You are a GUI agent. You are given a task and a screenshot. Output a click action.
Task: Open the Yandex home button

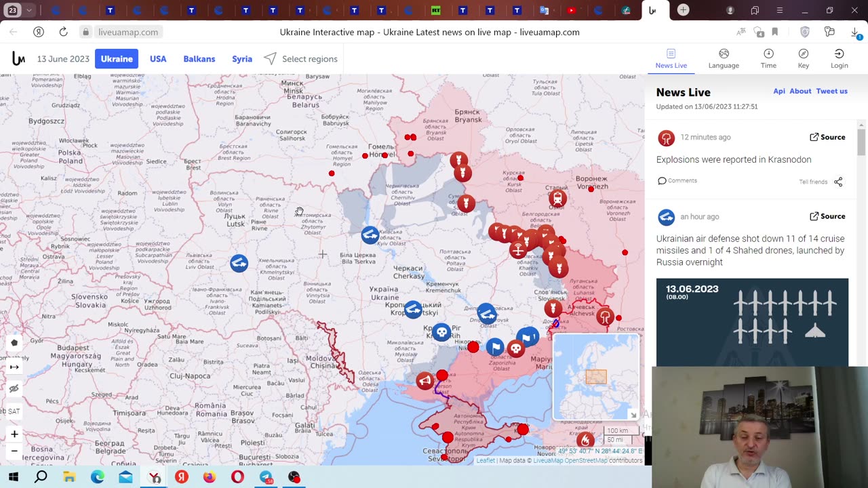tap(39, 32)
